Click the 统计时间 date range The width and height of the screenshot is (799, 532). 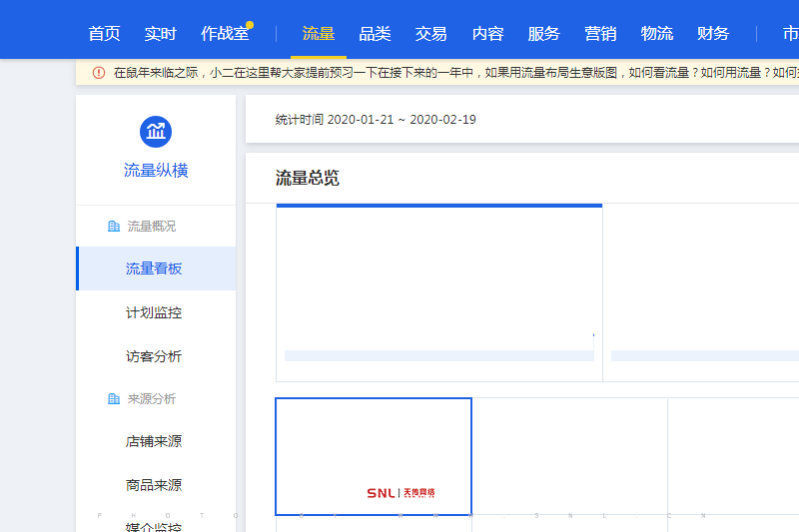tap(376, 120)
